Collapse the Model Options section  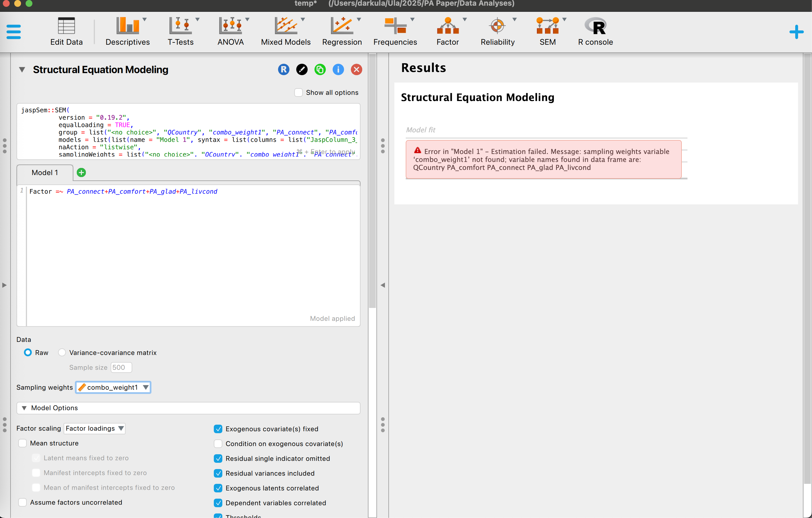(24, 408)
